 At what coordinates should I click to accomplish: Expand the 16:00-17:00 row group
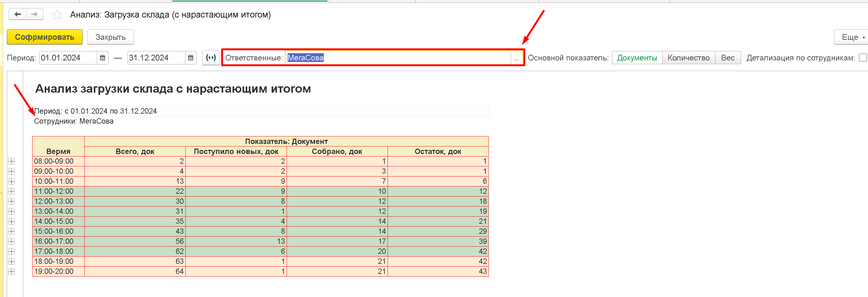(x=12, y=241)
